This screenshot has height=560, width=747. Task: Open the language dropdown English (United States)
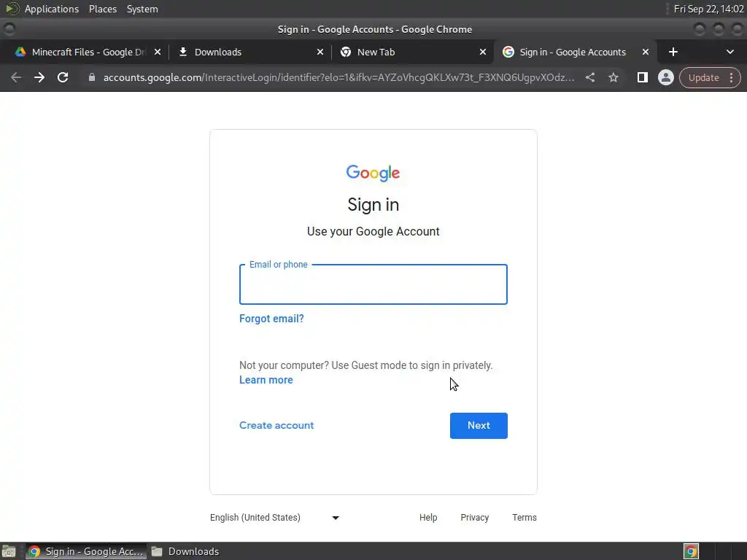click(x=274, y=518)
